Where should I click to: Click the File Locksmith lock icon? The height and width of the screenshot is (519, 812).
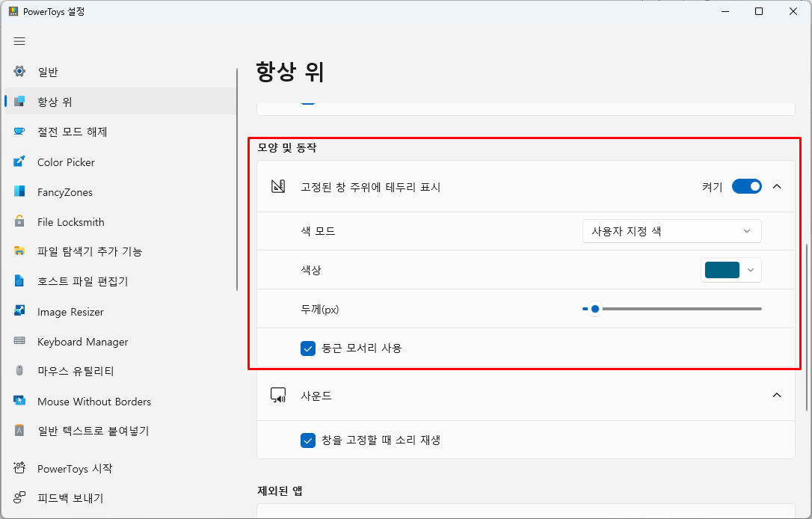pyautogui.click(x=19, y=221)
